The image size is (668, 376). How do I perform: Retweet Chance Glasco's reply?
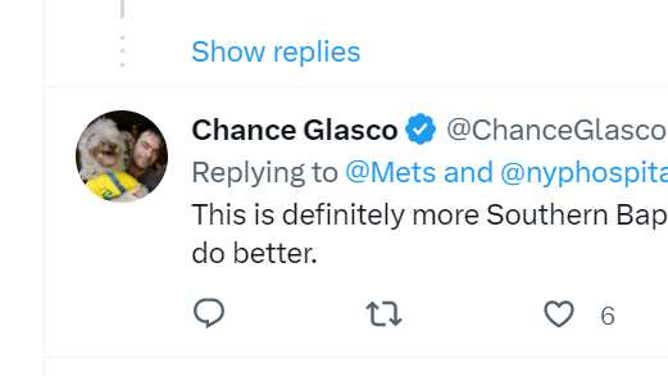click(384, 314)
